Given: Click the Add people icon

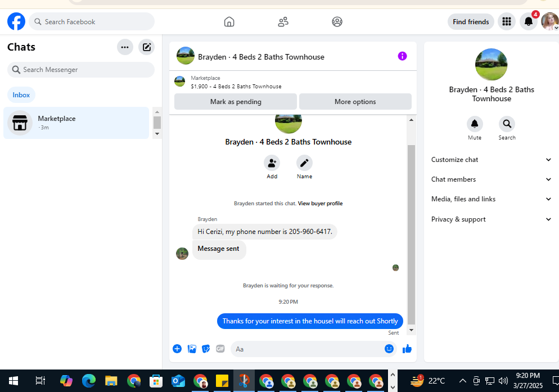Looking at the screenshot, I should click(x=272, y=163).
